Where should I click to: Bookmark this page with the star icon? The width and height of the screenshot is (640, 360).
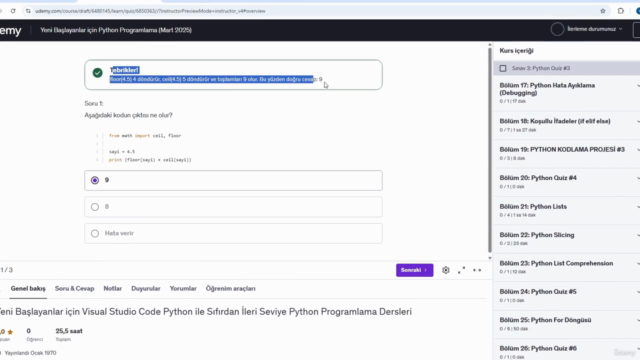[603, 11]
